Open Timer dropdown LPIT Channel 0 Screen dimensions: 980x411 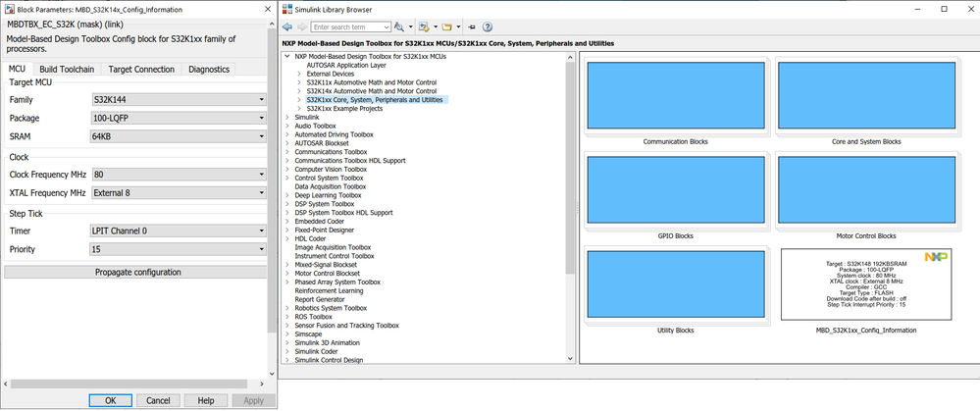point(179,231)
